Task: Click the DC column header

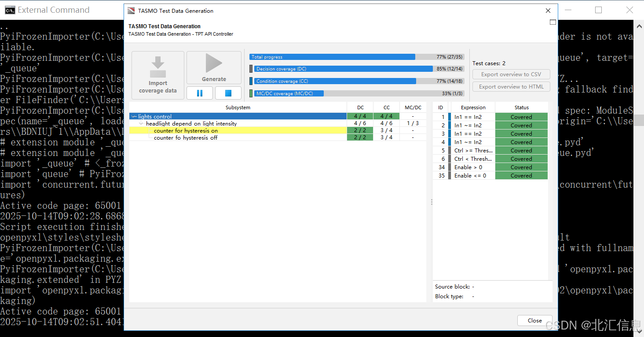Action: tap(360, 107)
